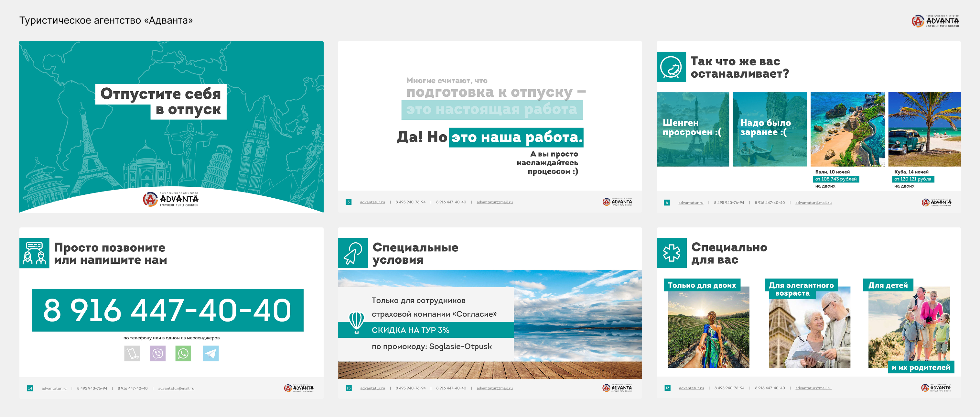Click the 'Для детей' label

coord(888,285)
